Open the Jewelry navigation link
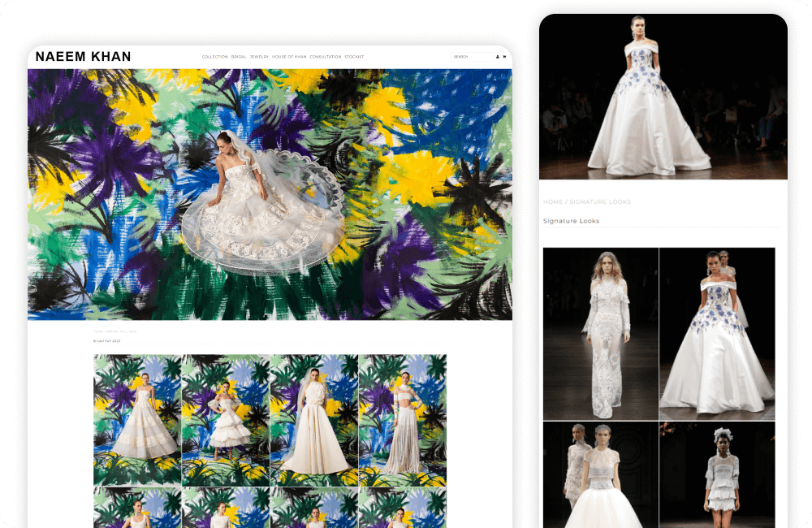The image size is (812, 528). tap(259, 57)
